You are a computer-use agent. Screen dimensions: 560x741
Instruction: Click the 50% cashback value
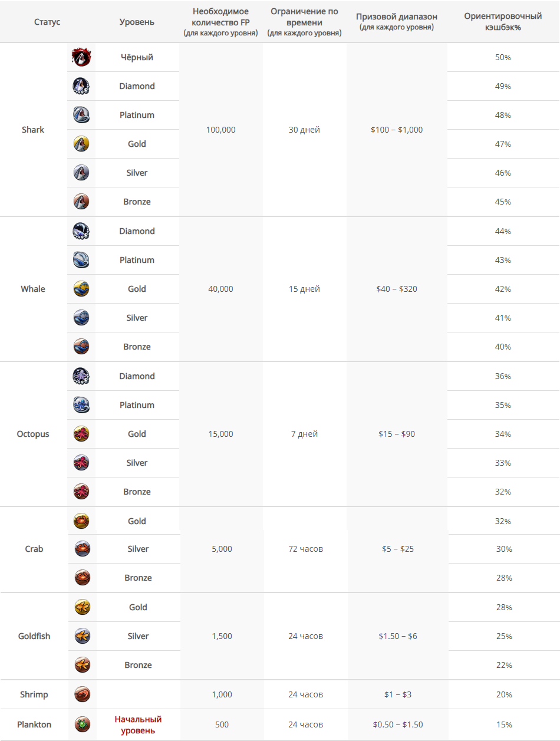(503, 57)
